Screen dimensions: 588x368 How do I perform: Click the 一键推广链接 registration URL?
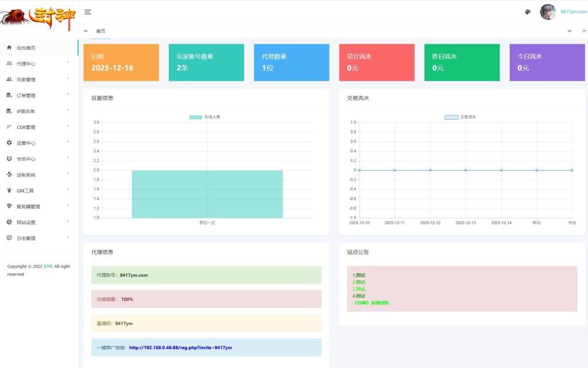[x=180, y=347]
